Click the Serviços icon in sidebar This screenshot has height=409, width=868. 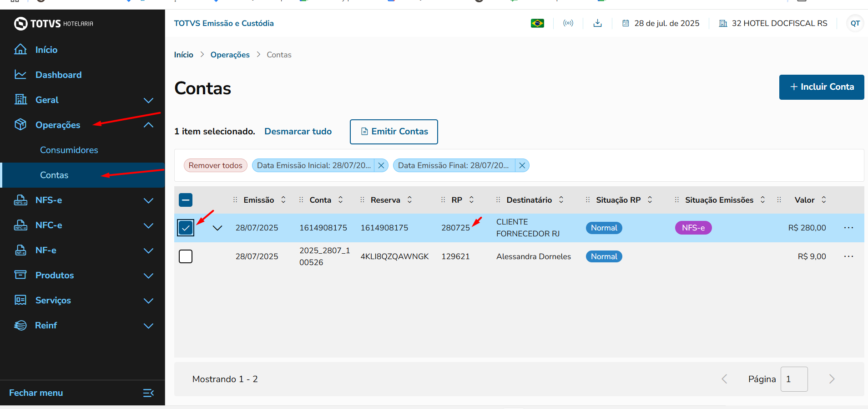[20, 300]
